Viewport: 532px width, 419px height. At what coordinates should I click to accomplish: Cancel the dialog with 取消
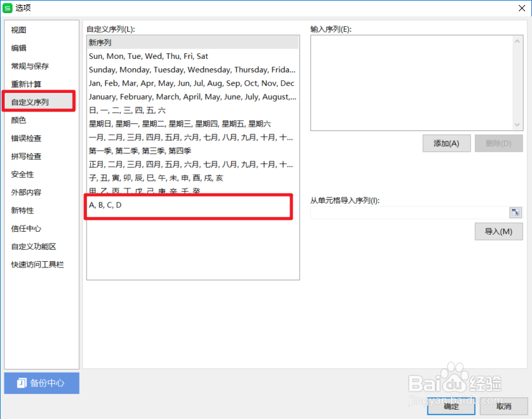(504, 406)
